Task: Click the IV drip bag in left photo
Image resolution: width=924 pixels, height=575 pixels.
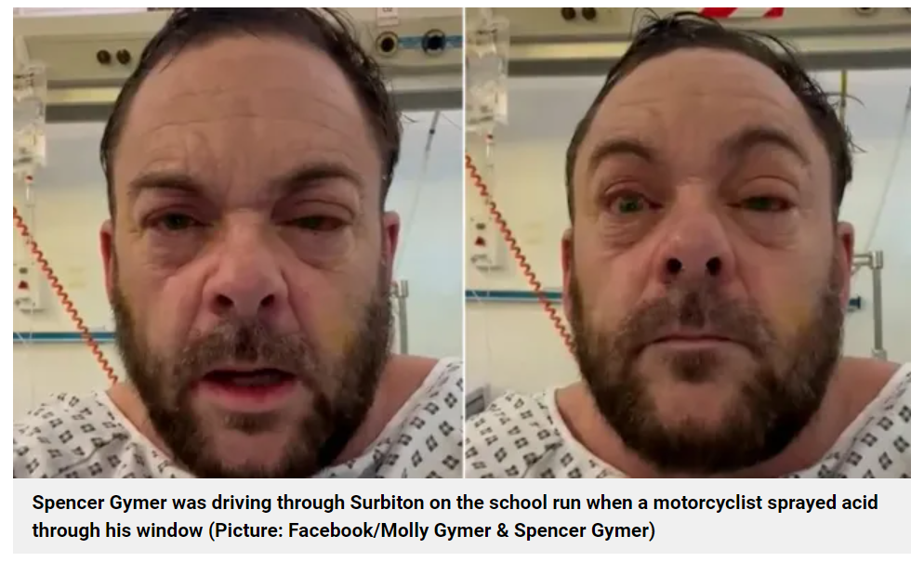Action: (28, 118)
